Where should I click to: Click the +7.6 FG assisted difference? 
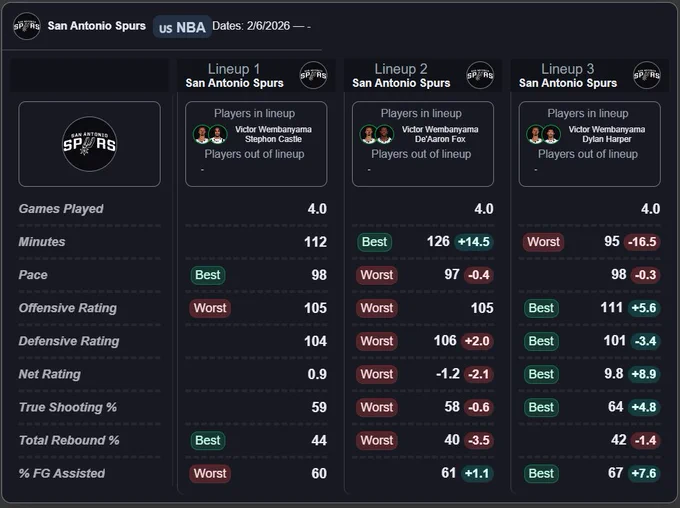pyautogui.click(x=644, y=473)
